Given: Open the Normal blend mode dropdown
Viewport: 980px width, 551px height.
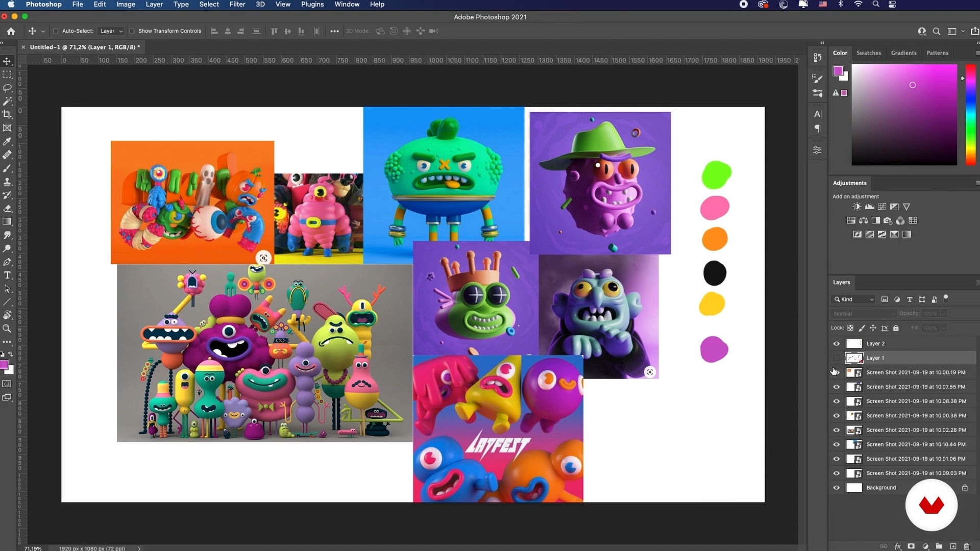Looking at the screenshot, I should pyautogui.click(x=863, y=314).
